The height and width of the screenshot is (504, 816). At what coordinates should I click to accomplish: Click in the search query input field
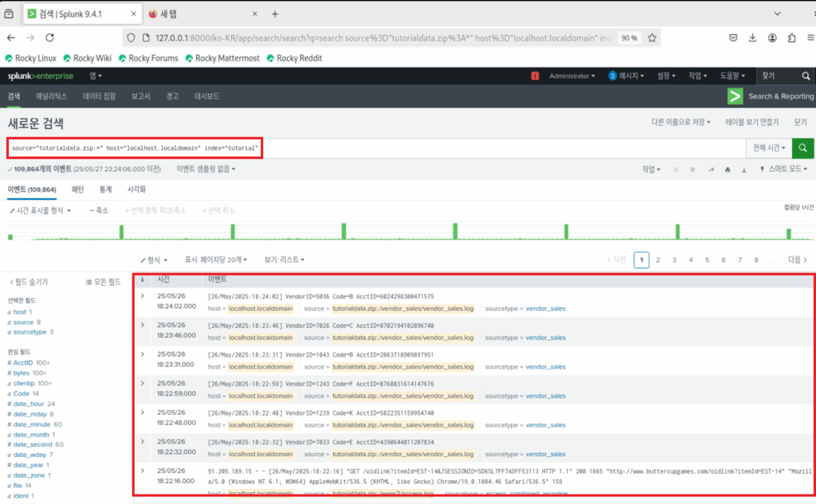click(x=375, y=148)
